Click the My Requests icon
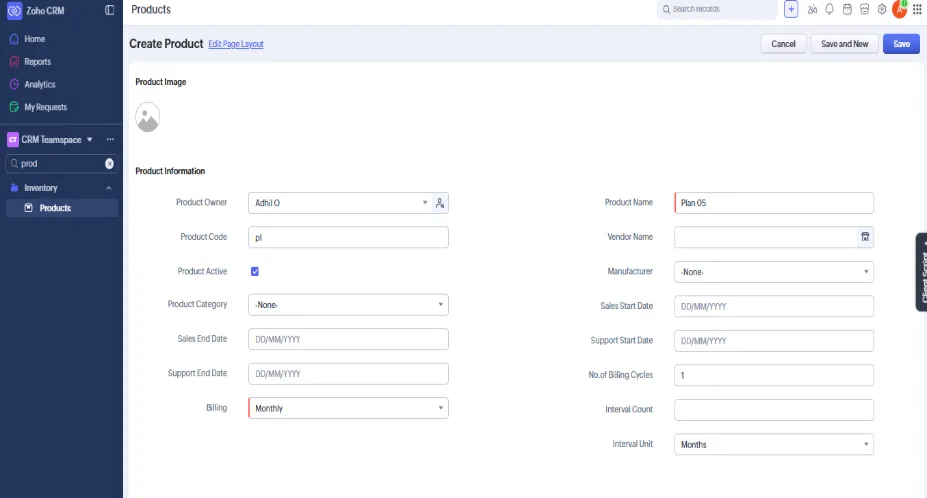 14,107
